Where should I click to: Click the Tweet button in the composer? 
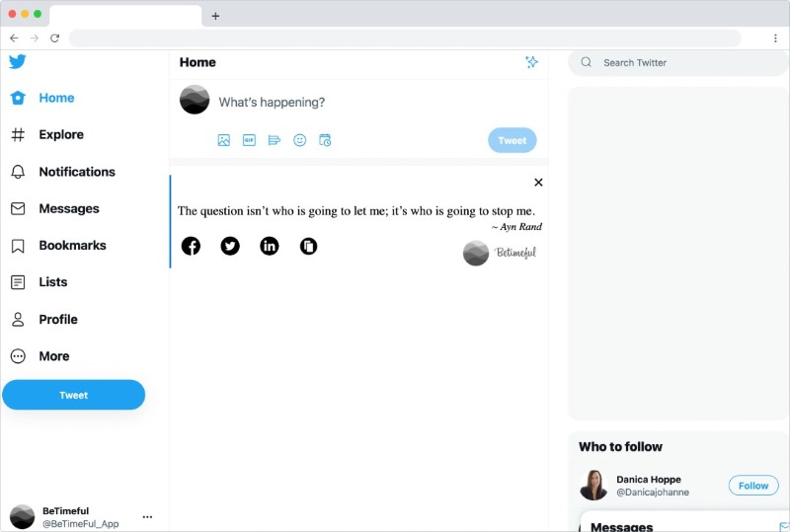pos(513,140)
